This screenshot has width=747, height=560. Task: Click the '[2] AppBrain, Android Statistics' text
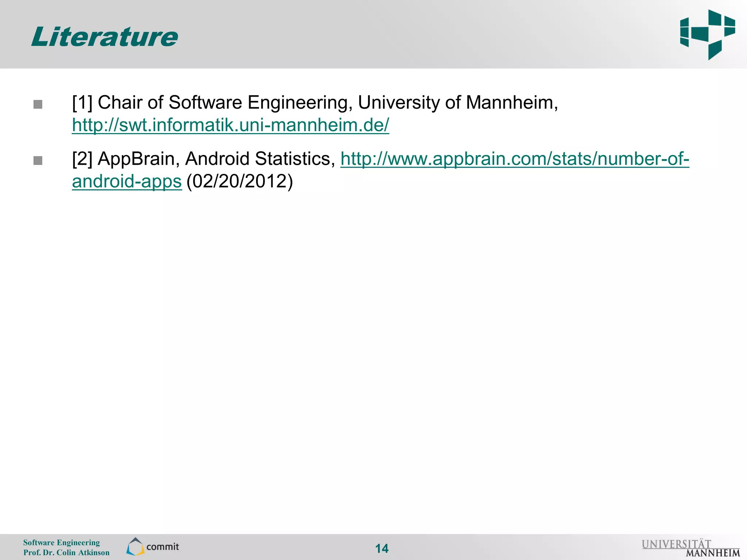(x=204, y=159)
